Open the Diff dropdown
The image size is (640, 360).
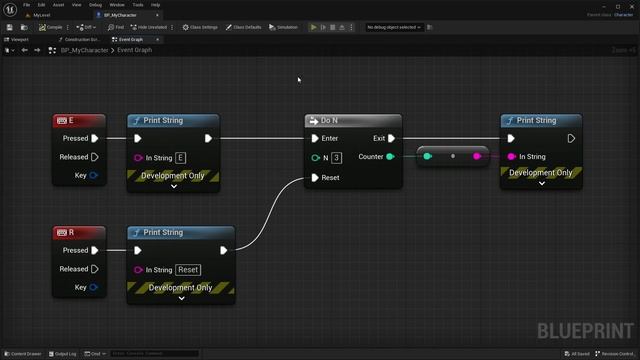[x=86, y=27]
